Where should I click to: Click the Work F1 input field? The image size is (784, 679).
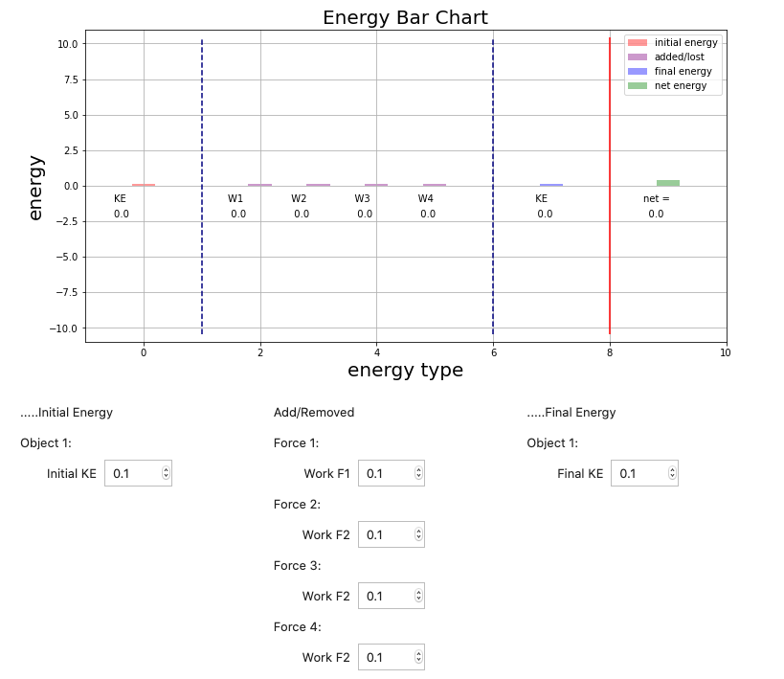click(386, 473)
